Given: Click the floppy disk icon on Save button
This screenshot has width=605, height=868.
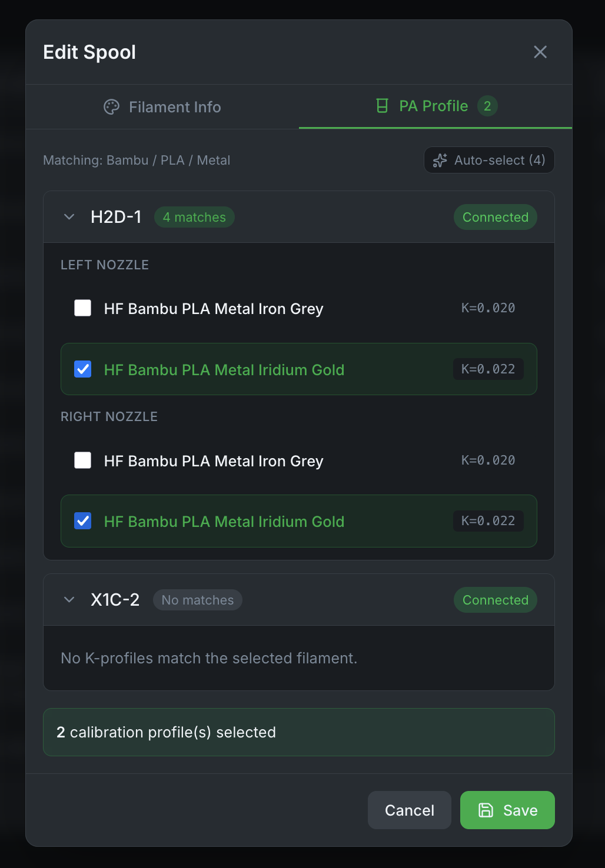Looking at the screenshot, I should coord(486,810).
